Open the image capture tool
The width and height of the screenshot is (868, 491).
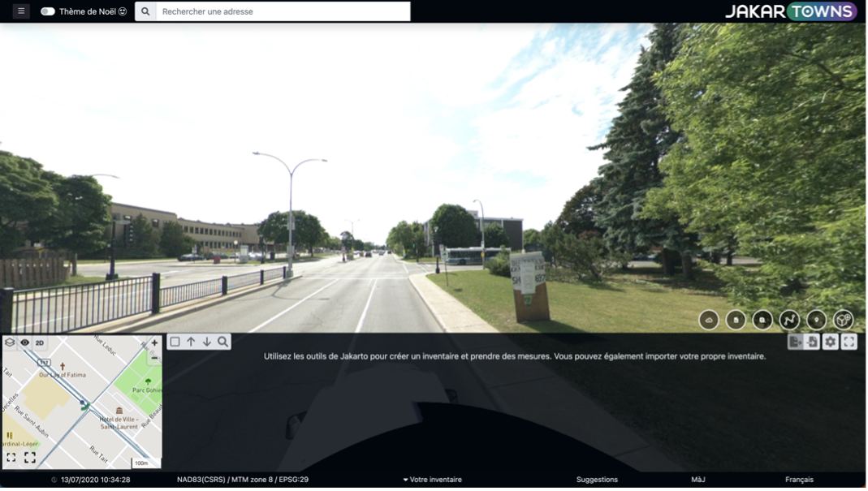[x=762, y=319]
